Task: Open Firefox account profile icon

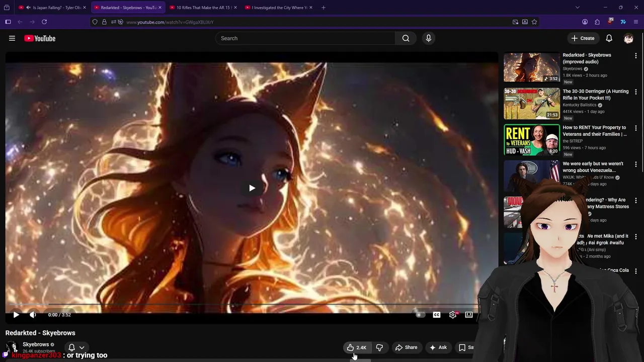Action: click(585, 22)
